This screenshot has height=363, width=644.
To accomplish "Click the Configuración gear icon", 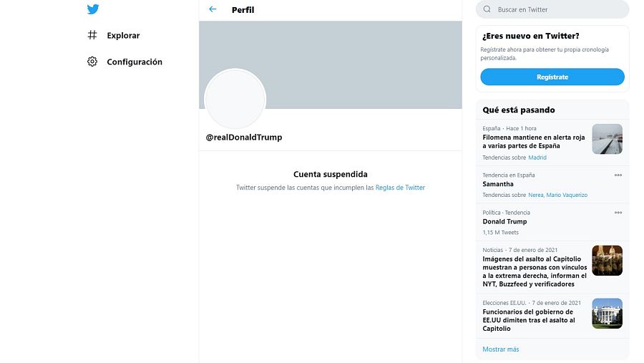I will (92, 62).
